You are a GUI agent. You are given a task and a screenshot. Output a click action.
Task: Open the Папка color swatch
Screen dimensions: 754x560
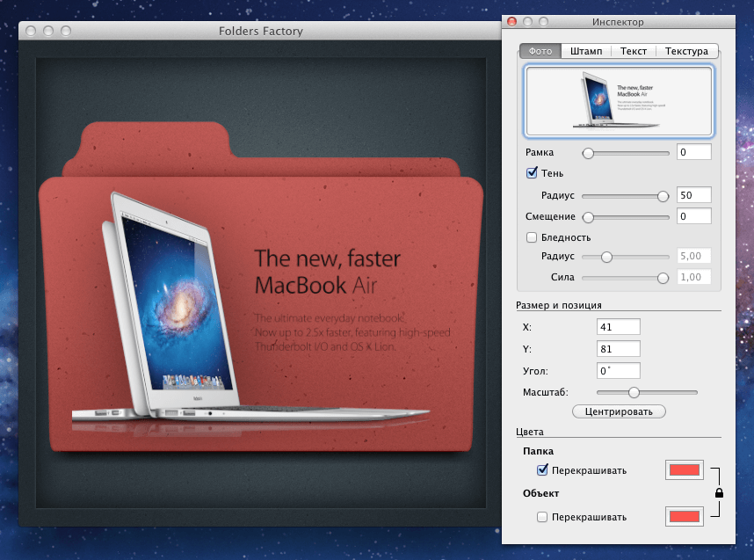coord(685,469)
